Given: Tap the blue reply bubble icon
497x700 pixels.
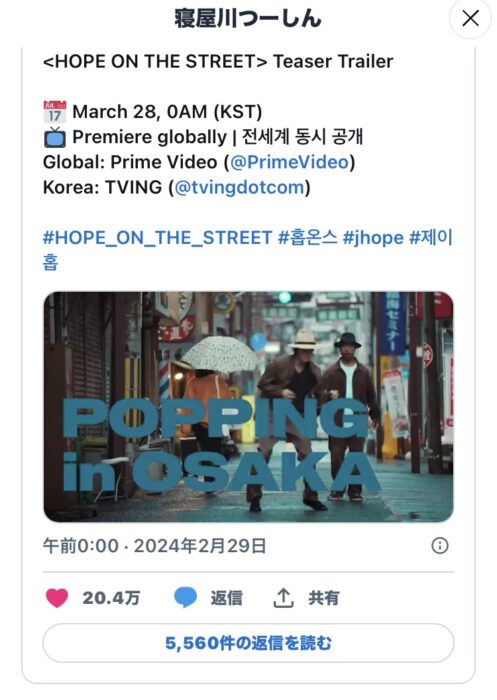Looking at the screenshot, I should pyautogui.click(x=185, y=598).
